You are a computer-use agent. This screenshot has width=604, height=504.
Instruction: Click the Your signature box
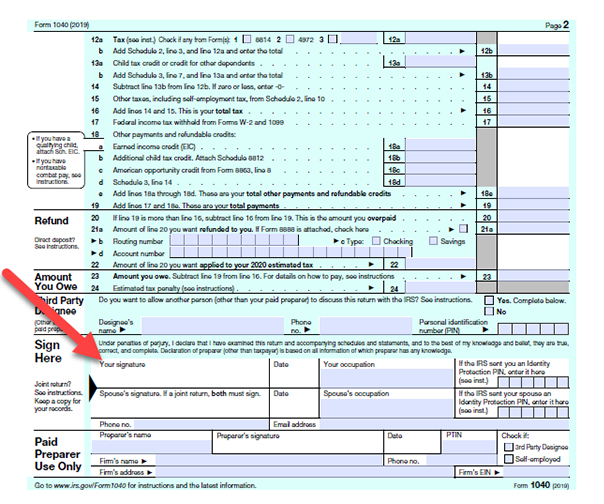[180, 373]
